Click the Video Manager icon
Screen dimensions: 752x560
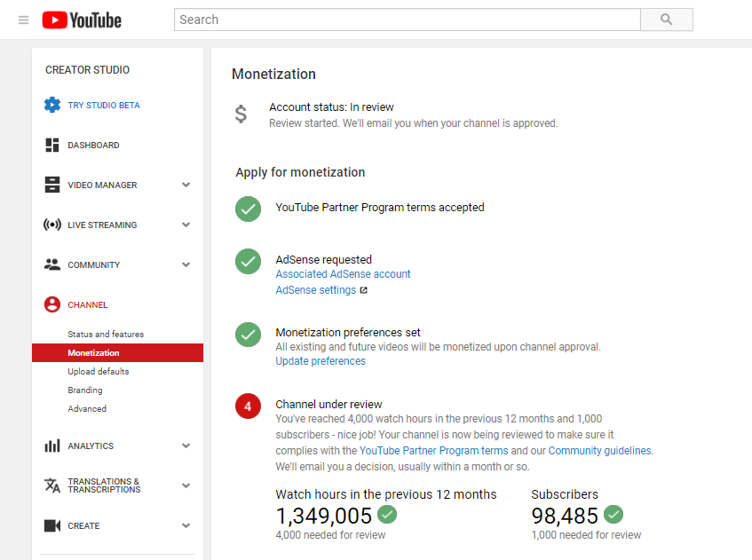52,185
